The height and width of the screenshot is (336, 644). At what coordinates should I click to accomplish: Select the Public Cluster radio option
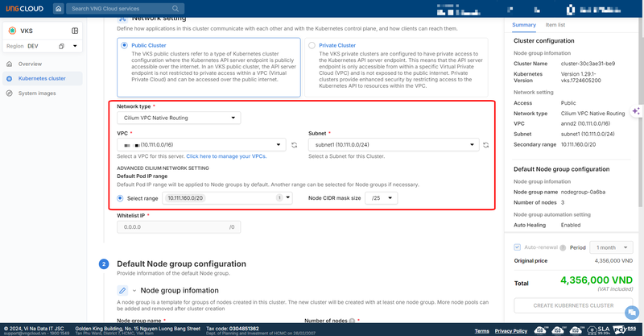(123, 46)
